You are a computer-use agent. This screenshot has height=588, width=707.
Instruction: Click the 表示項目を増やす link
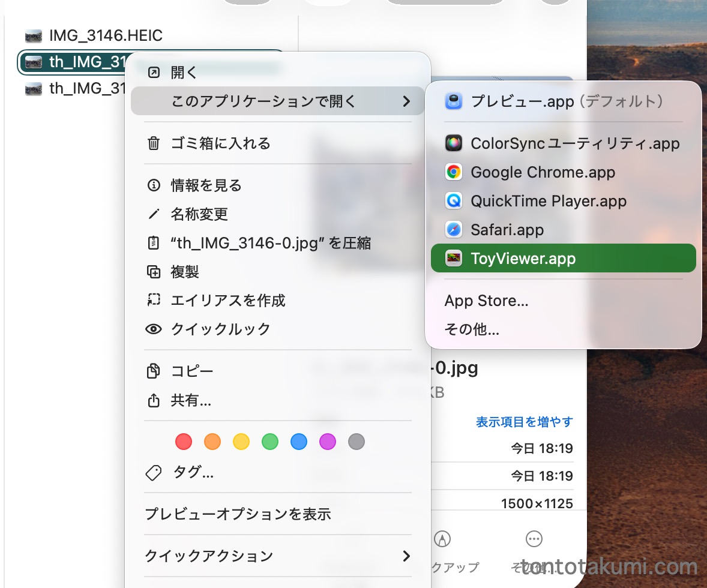(524, 422)
